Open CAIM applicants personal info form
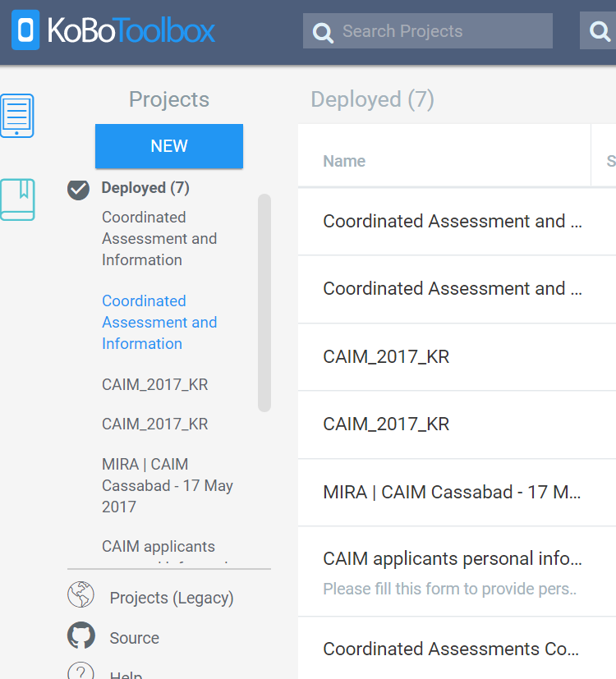This screenshot has width=616, height=679. click(x=453, y=558)
